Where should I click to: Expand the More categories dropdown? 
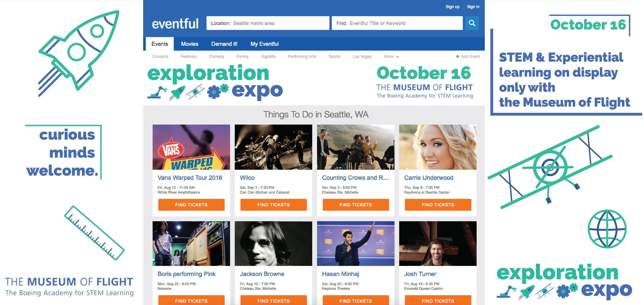click(x=391, y=57)
